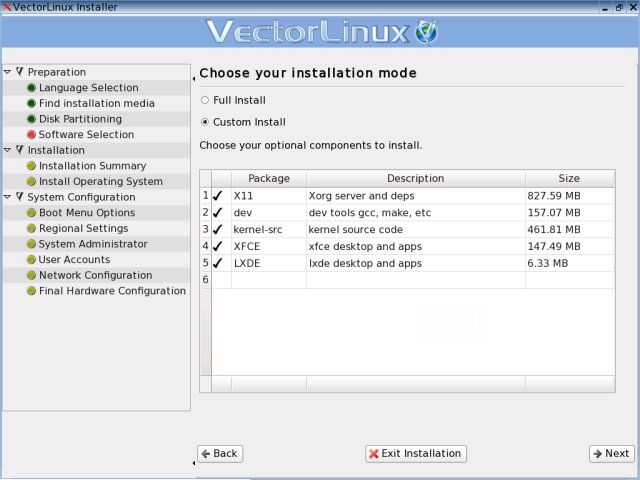640x480 pixels.
Task: Uncheck the dev package checkmark
Action: click(x=218, y=213)
